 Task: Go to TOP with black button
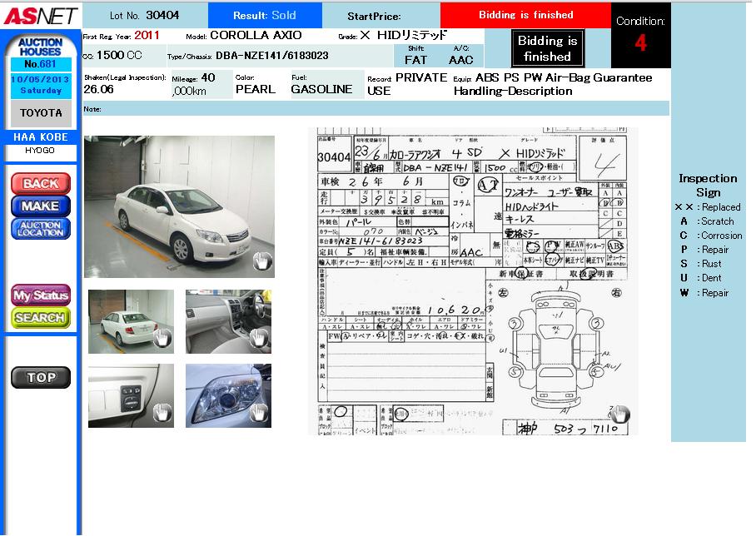(40, 377)
